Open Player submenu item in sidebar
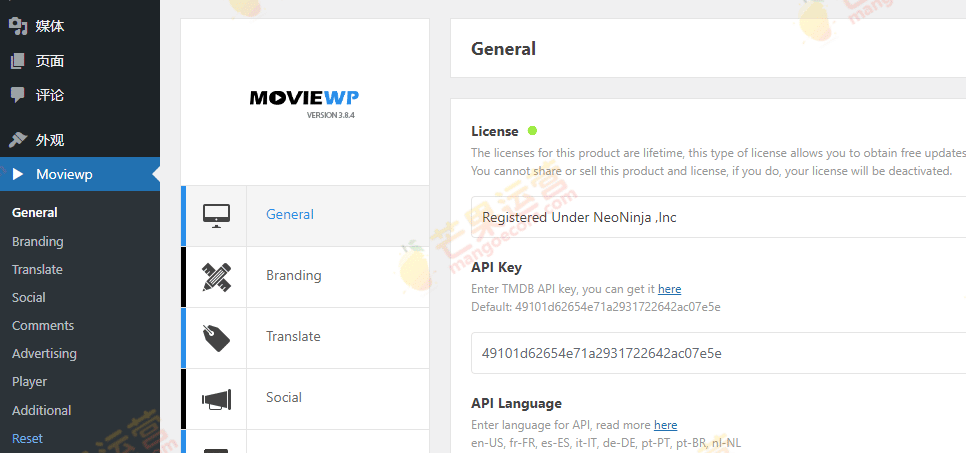966x453 pixels. [x=29, y=382]
